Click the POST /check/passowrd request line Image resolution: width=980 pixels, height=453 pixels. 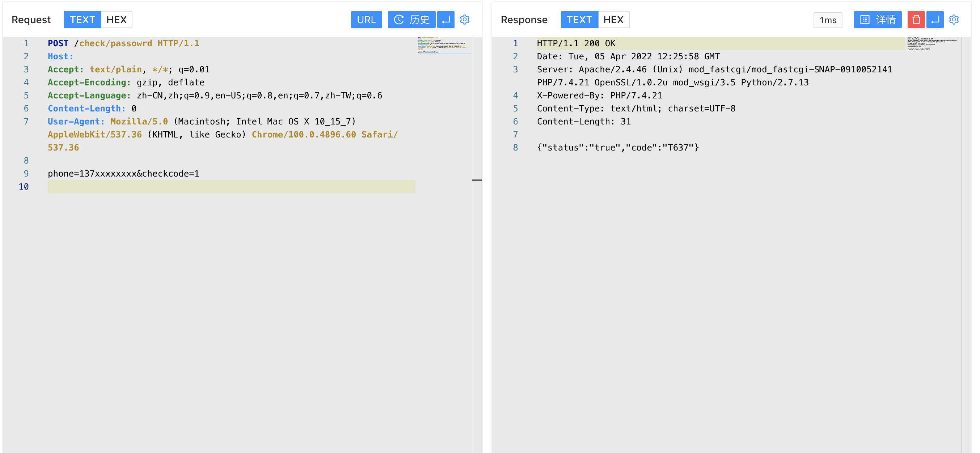click(x=123, y=43)
